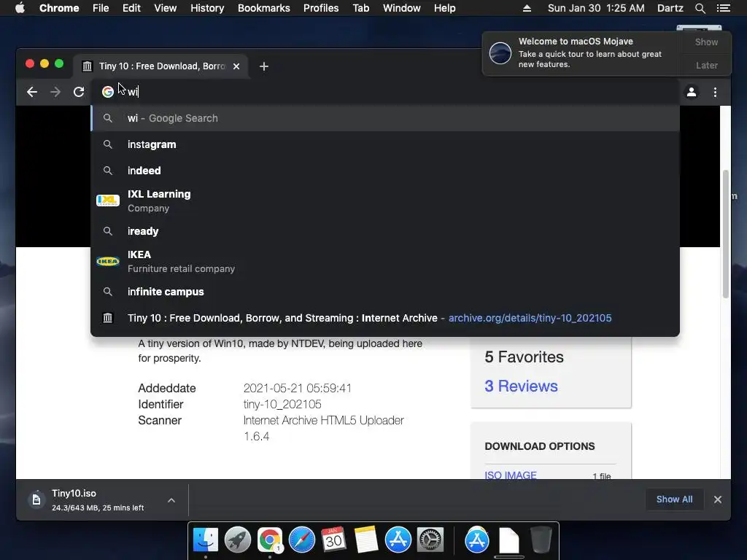The height and width of the screenshot is (560, 747).
Task: Open the History menu
Action: click(207, 8)
